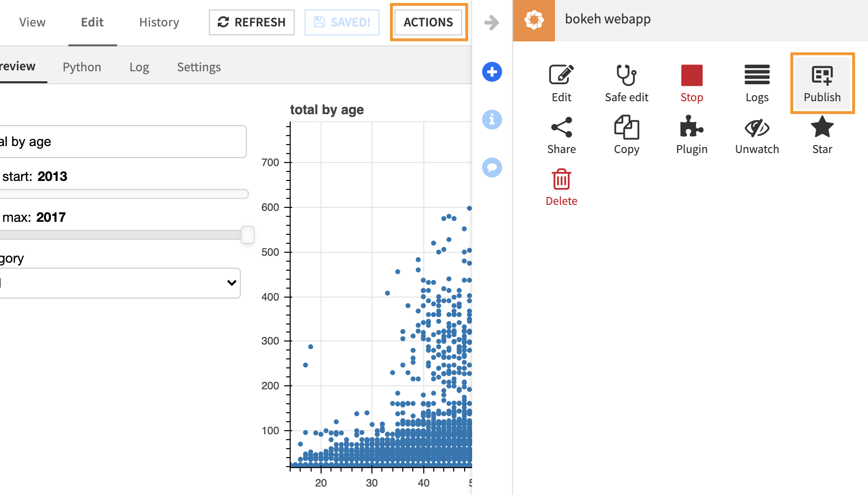Star the bokeh webapp

pyautogui.click(x=822, y=136)
